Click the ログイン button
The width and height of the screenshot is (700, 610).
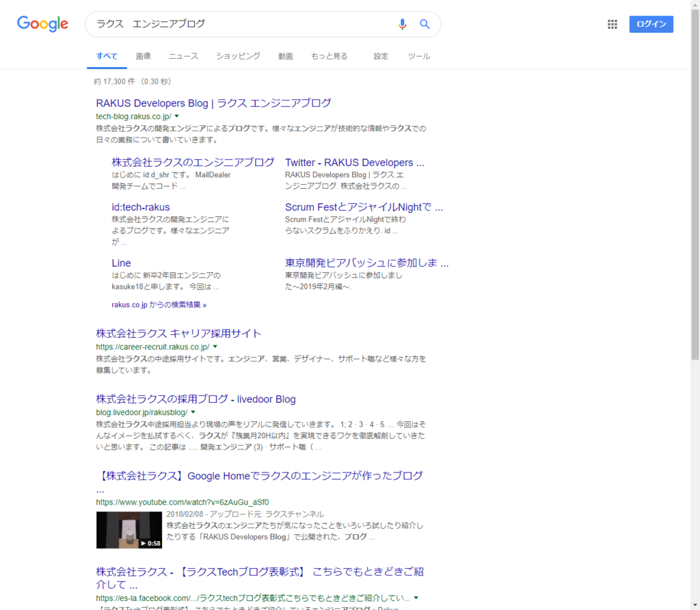pos(651,24)
